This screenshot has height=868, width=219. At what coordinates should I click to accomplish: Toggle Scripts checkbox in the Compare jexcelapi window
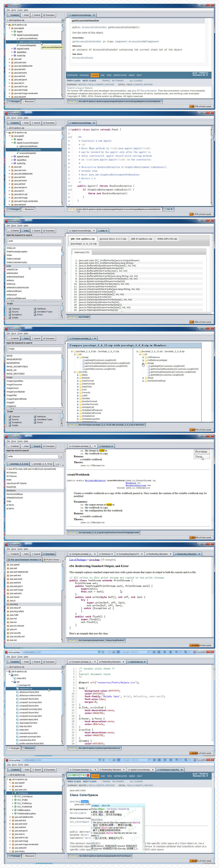click(x=10, y=425)
